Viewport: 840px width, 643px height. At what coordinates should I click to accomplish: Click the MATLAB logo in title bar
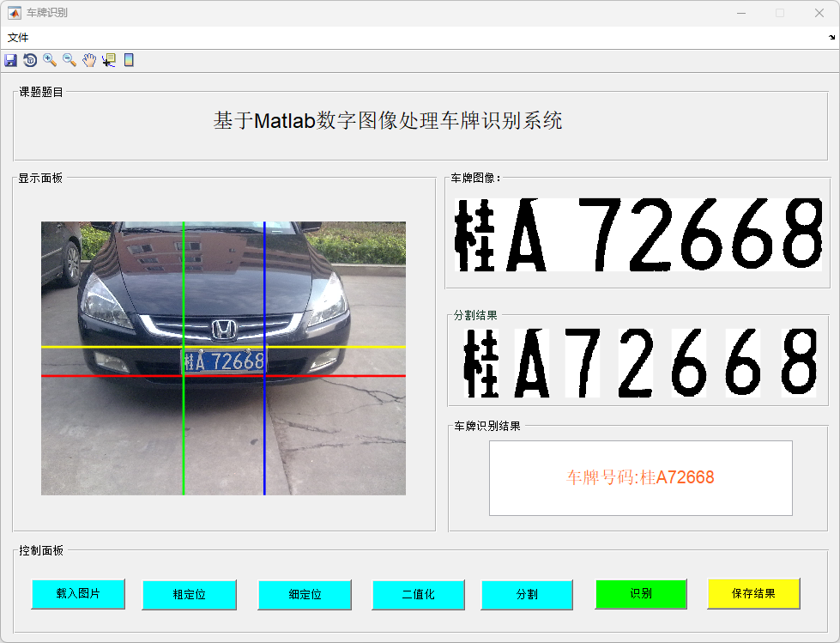pos(14,13)
